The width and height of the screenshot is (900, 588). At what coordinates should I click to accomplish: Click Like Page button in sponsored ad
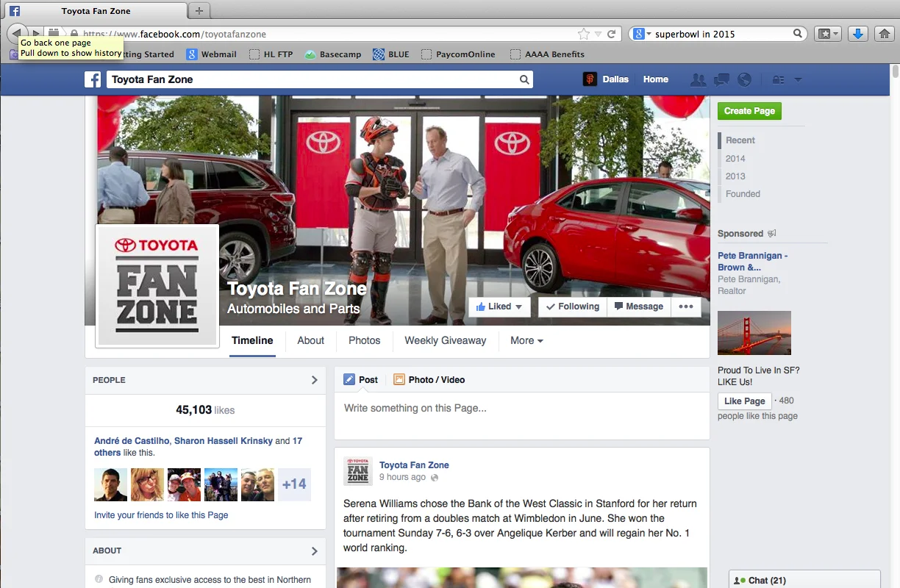(x=744, y=401)
